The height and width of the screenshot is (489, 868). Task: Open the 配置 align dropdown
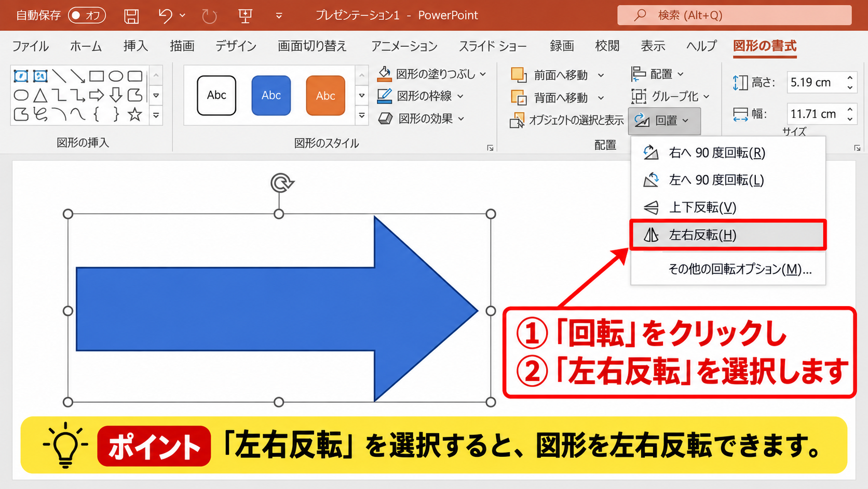pos(657,74)
